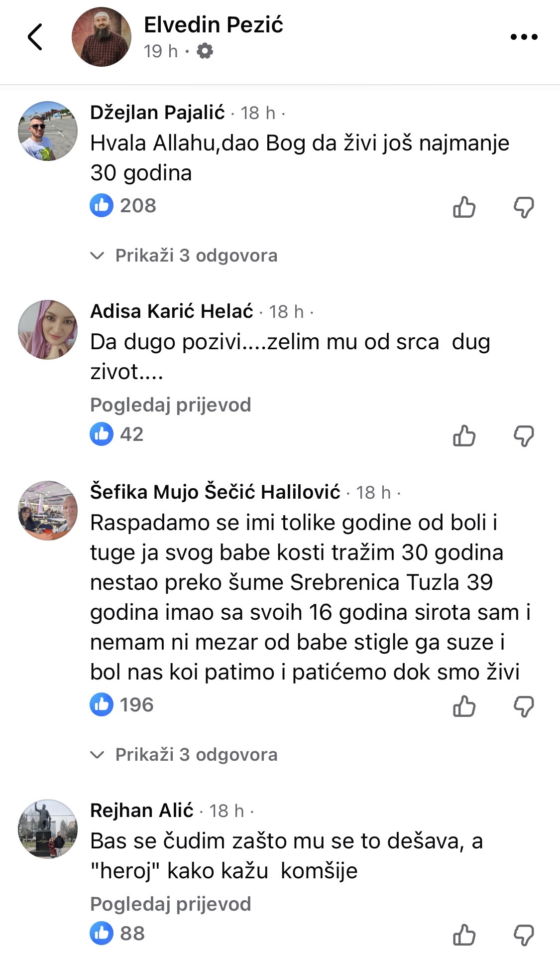Dislike Džejlan Pajalić's comment with thumbs down
The width and height of the screenshot is (560, 960).
pos(524,207)
